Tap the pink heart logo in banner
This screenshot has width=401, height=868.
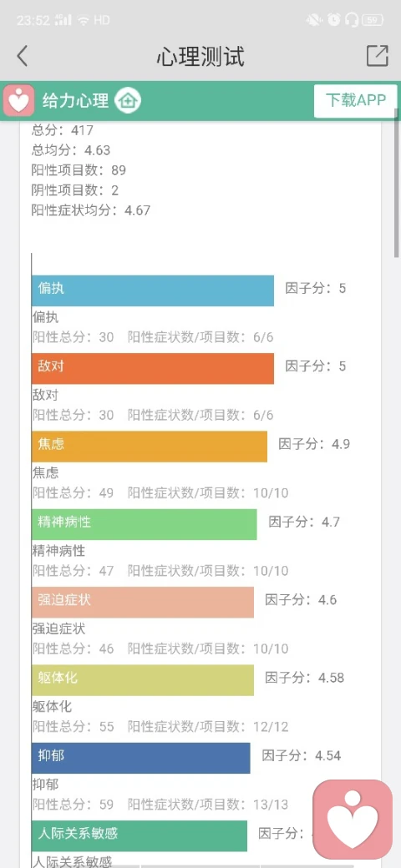[19, 101]
